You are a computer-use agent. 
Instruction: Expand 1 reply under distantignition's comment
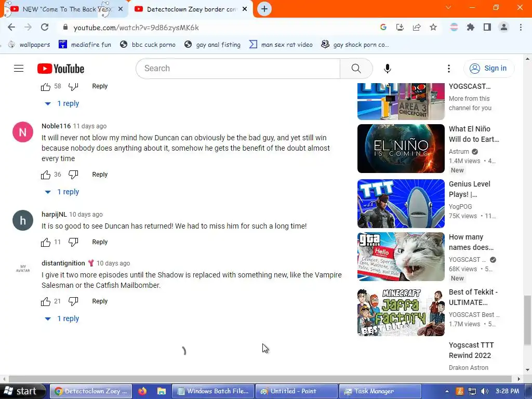click(62, 318)
